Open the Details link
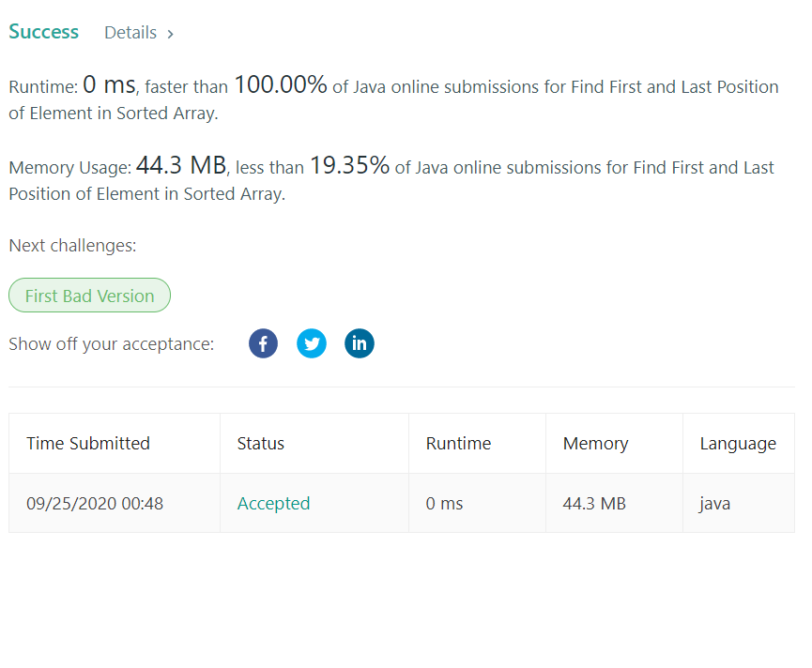Screen dimensions: 812x668 (130, 33)
